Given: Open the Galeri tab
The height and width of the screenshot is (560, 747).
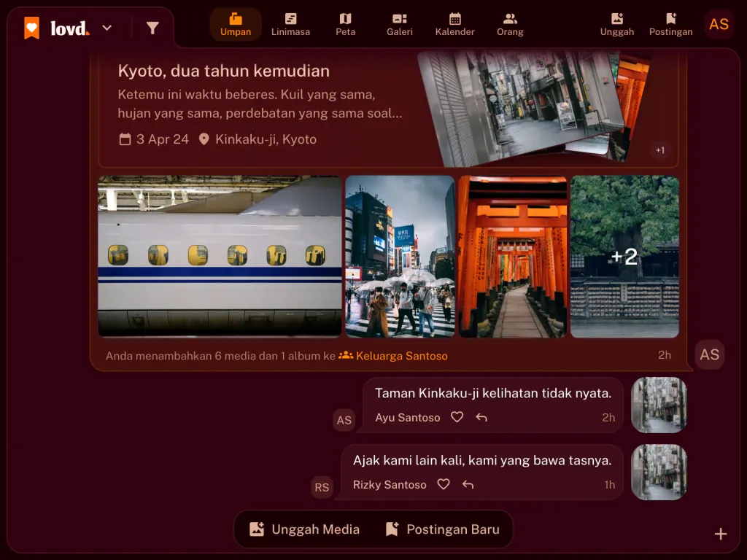Looking at the screenshot, I should [x=400, y=25].
